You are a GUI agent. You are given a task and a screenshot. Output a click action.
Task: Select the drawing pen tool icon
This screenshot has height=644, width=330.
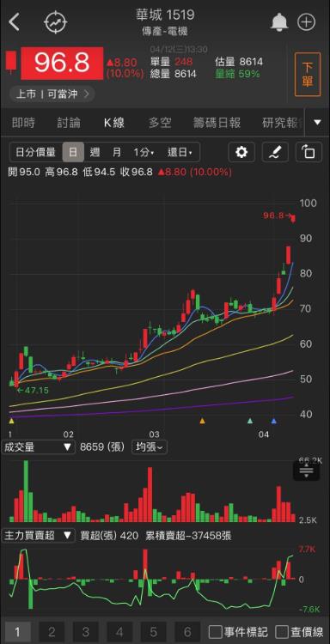tap(275, 153)
